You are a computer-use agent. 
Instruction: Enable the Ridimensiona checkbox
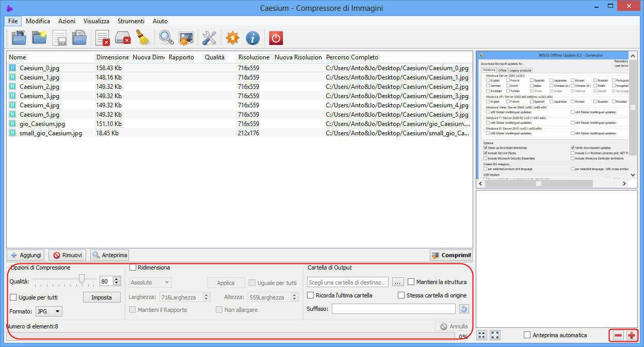pos(133,267)
